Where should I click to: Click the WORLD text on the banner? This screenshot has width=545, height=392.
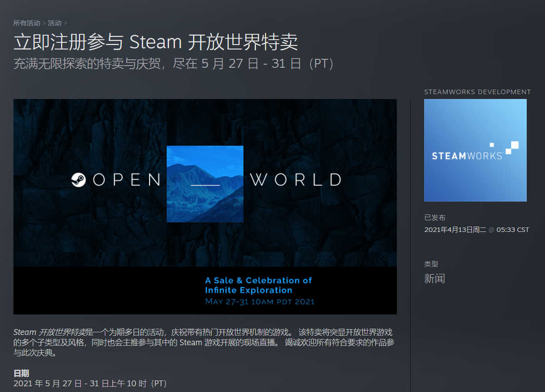coord(296,180)
